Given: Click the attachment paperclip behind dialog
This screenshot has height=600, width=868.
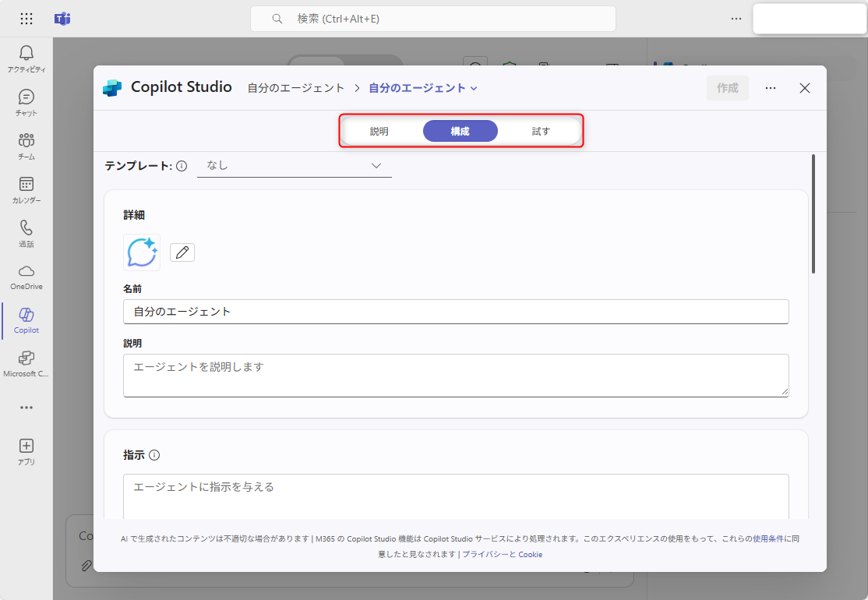Looking at the screenshot, I should pos(87,565).
